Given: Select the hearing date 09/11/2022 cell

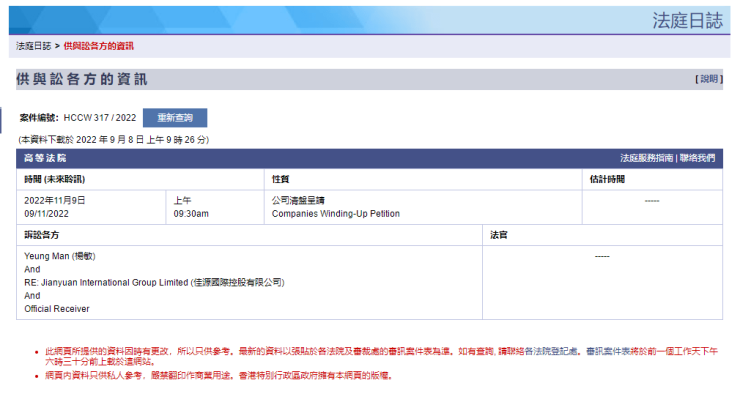Looking at the screenshot, I should coord(47,213).
